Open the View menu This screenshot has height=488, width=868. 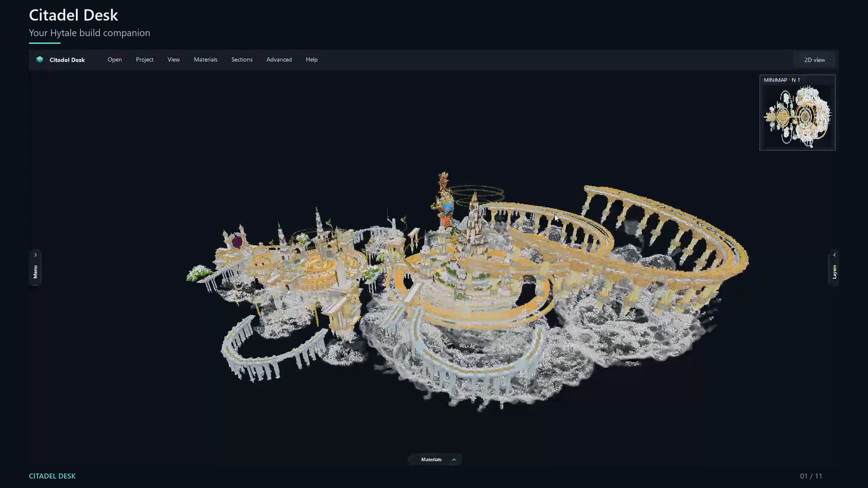(174, 60)
